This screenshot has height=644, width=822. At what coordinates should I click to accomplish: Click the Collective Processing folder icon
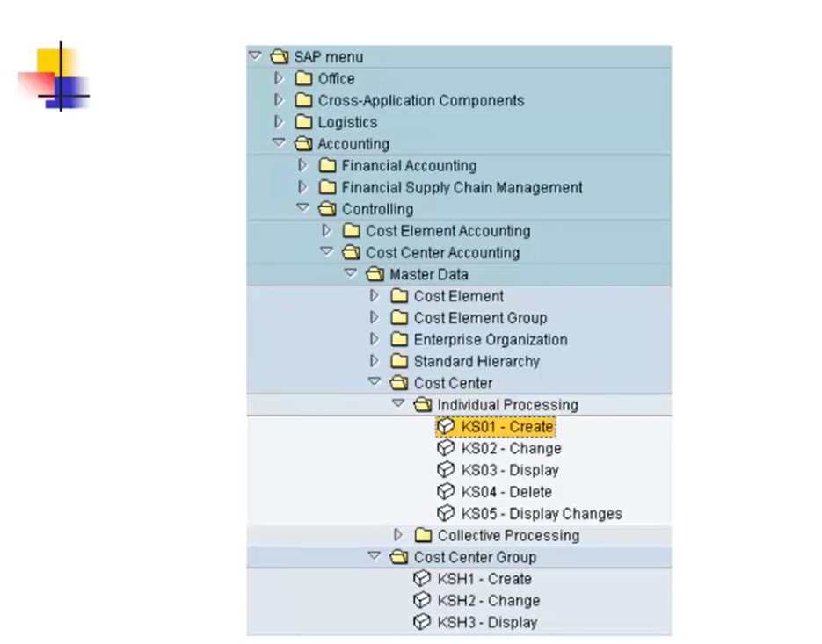pos(423,535)
